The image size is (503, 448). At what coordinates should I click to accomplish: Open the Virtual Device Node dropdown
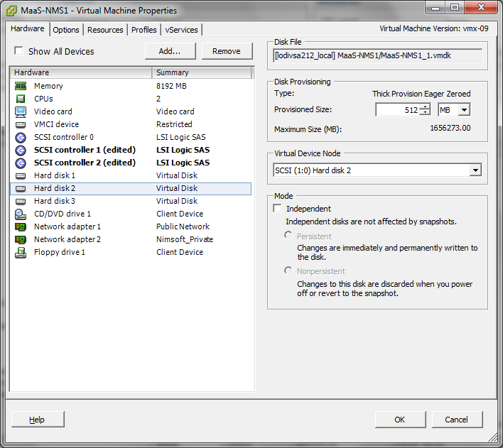coord(475,170)
